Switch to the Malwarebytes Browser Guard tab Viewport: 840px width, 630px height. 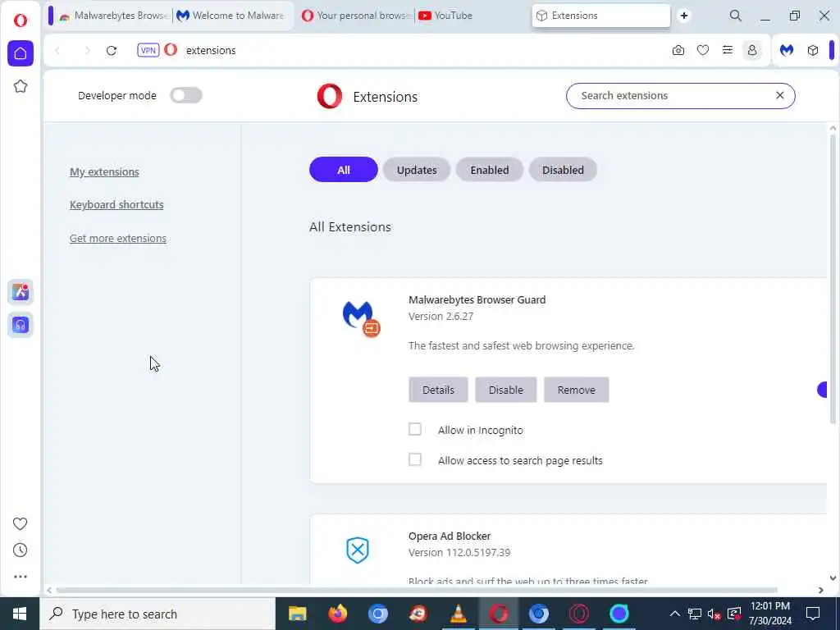pyautogui.click(x=115, y=16)
